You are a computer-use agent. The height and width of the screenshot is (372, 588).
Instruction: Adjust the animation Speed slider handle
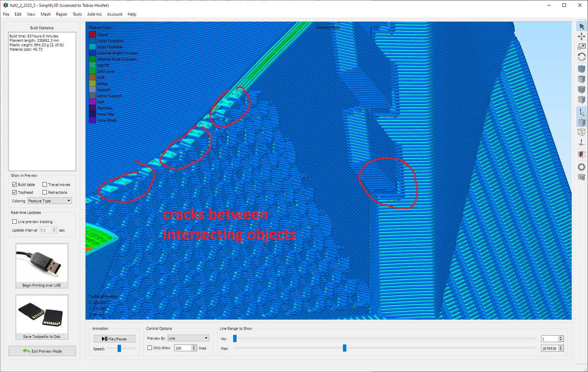[119, 348]
